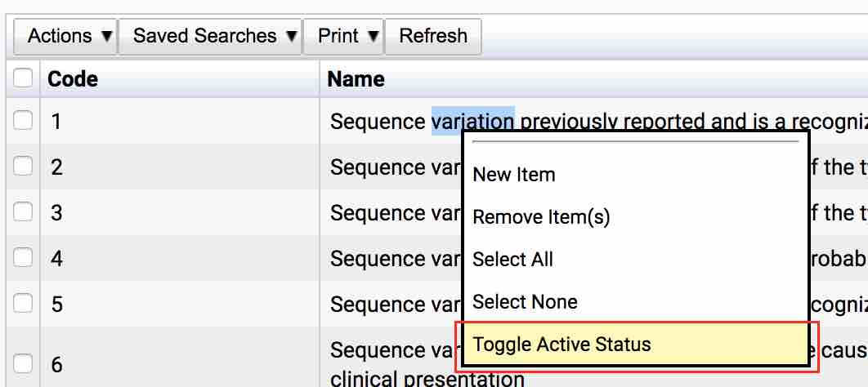Click Select All in context menu
Viewport: 868px width, 387px height.
point(512,260)
